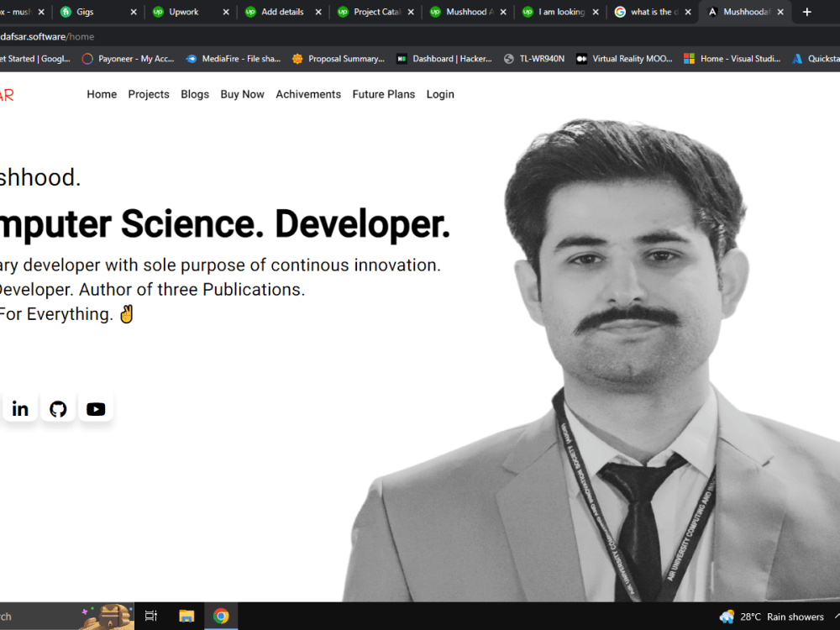
Task: Click the Chrome icon in the taskbar
Action: point(221,616)
